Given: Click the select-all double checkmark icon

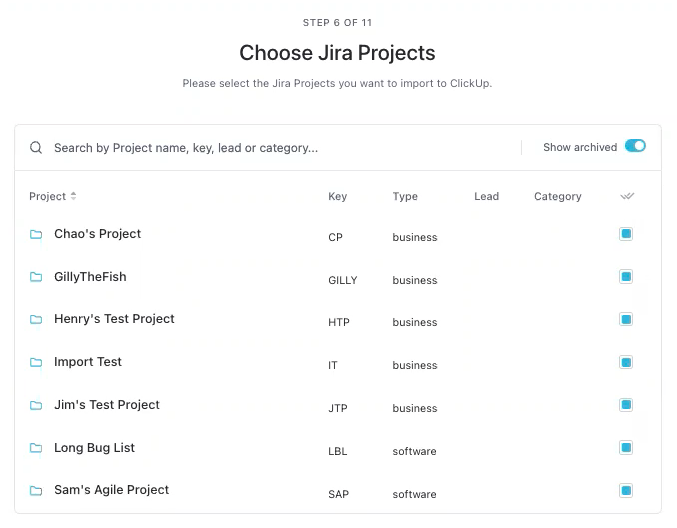Looking at the screenshot, I should click(627, 196).
